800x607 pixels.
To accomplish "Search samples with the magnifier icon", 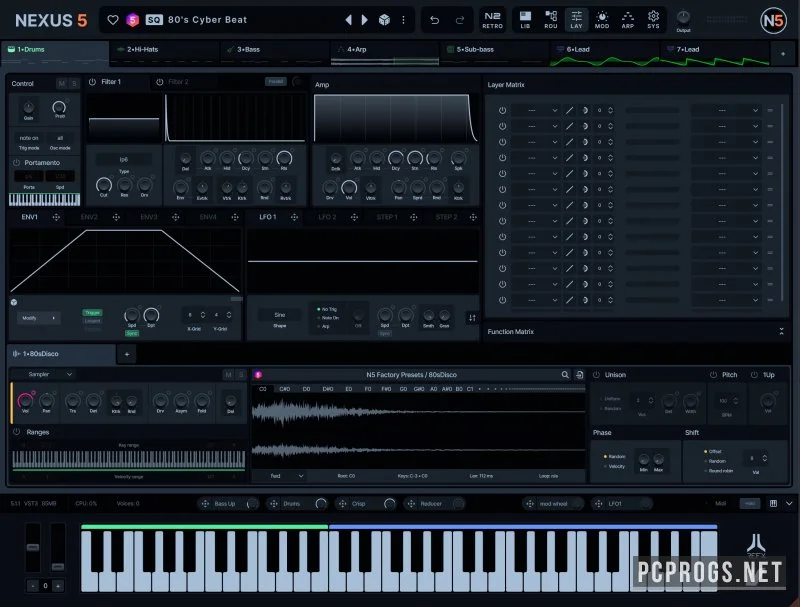I will (565, 375).
